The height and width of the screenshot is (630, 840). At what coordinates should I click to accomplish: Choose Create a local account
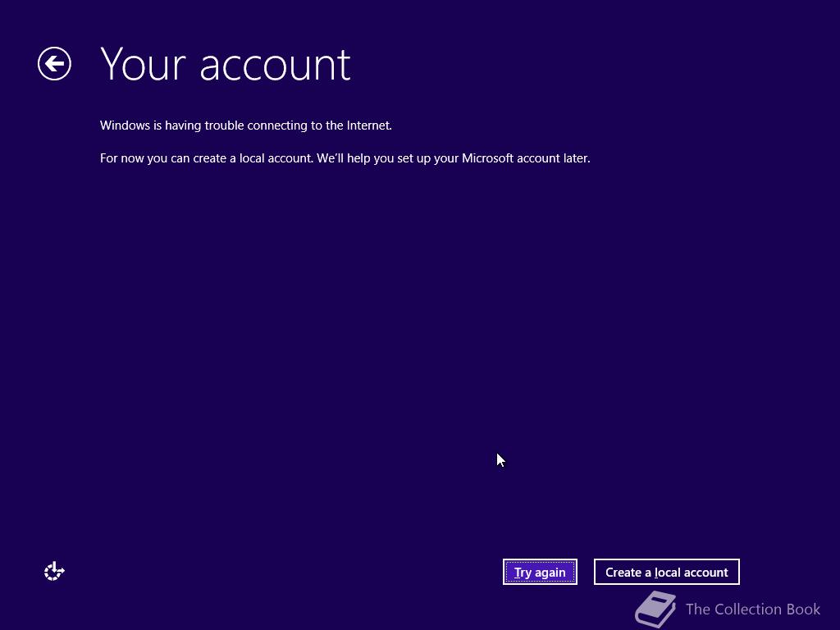(666, 572)
